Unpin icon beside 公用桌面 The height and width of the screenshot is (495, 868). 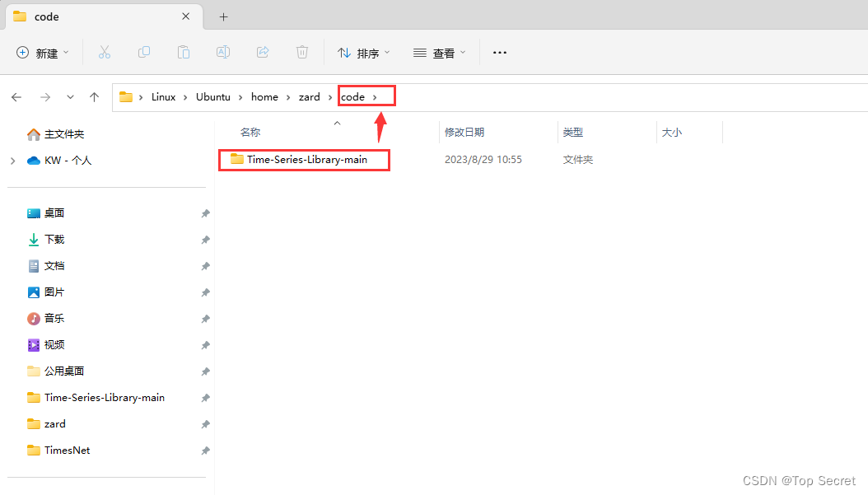click(x=205, y=371)
